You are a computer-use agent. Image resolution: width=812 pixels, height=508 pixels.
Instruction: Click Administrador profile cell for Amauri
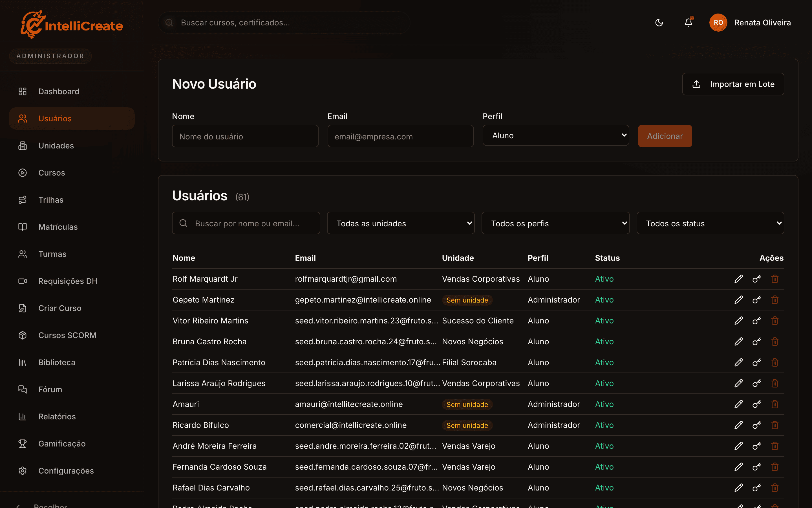click(x=554, y=404)
